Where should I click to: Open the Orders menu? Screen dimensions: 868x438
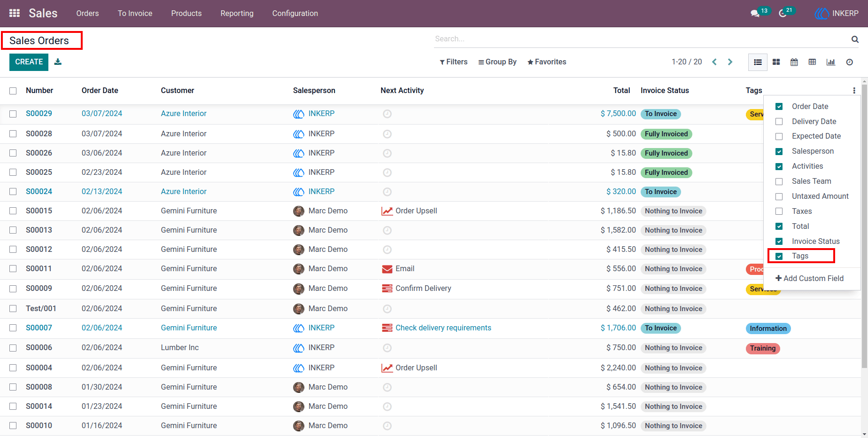(x=87, y=13)
